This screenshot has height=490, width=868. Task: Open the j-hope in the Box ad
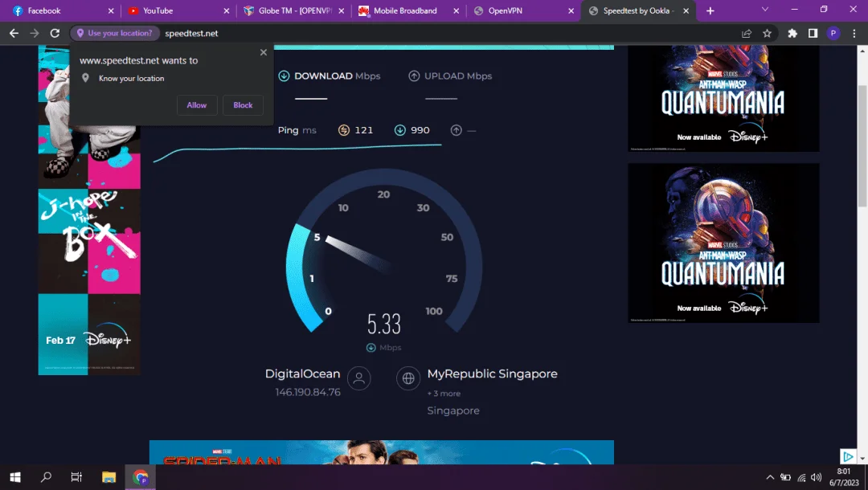[89, 210]
